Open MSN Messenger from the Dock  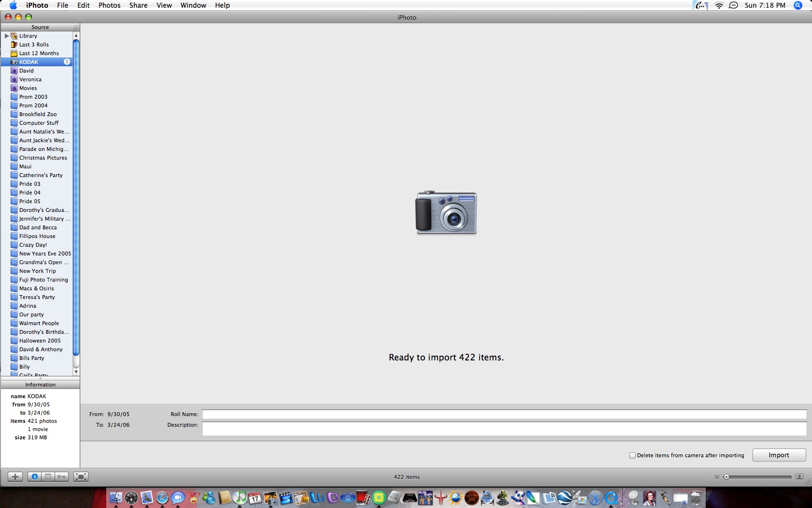click(209, 497)
